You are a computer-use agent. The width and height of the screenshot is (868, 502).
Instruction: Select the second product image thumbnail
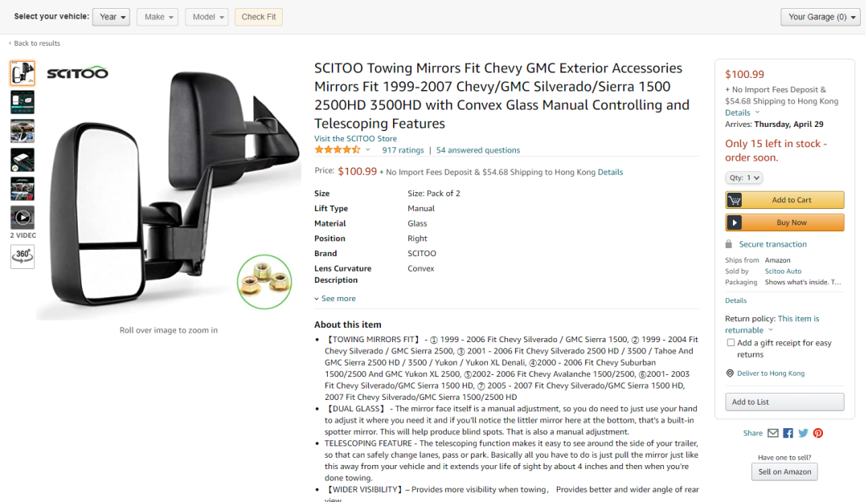coord(23,102)
